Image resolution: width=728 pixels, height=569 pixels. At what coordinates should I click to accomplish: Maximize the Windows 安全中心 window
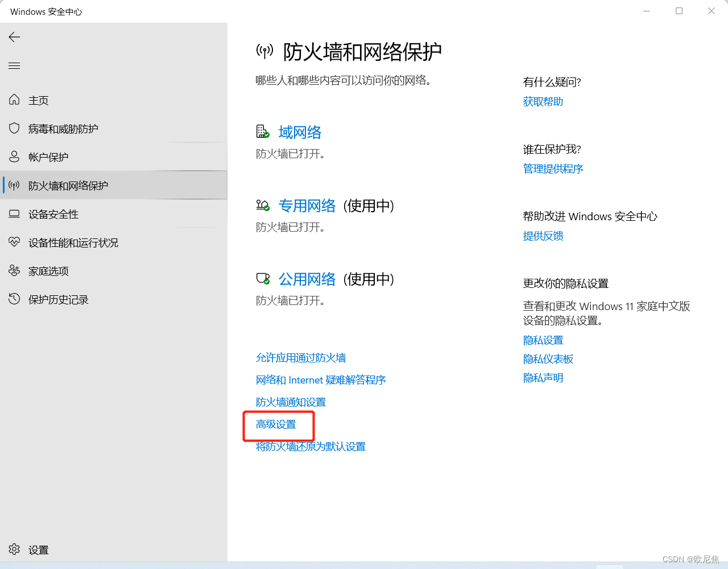click(679, 11)
